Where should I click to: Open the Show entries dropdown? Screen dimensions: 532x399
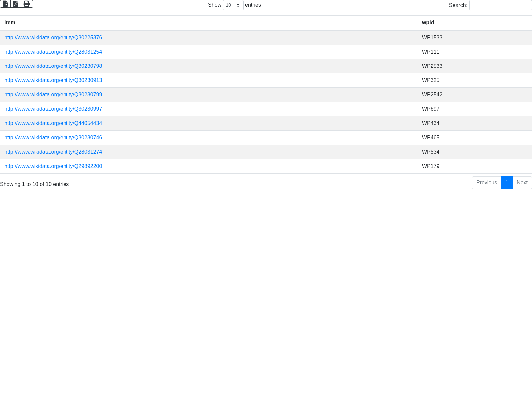click(x=233, y=5)
